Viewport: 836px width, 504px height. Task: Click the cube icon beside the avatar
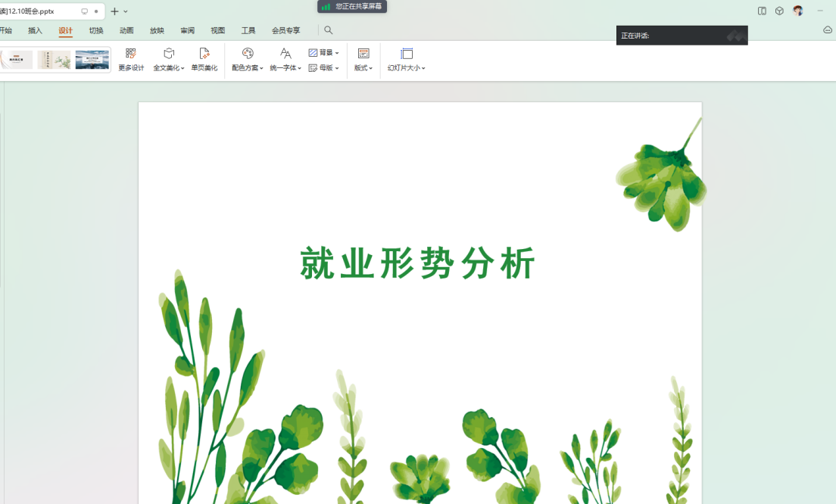[779, 11]
